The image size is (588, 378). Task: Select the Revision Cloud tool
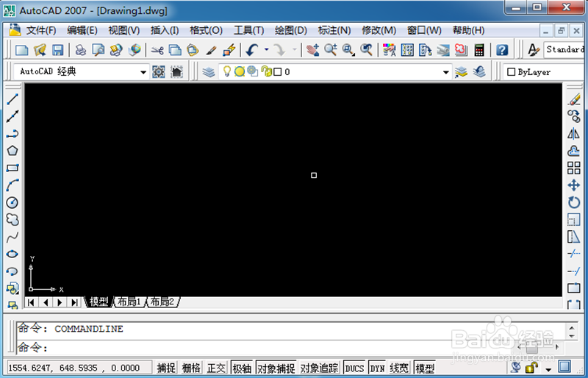point(12,220)
